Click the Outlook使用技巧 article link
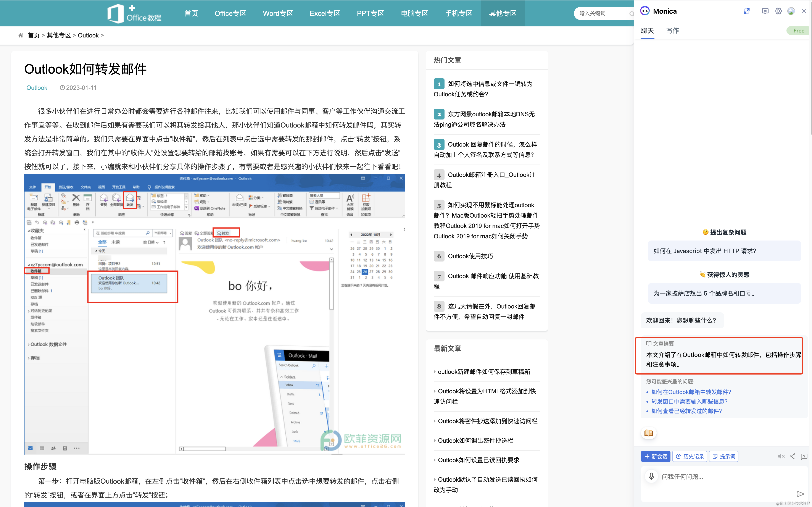This screenshot has height=507, width=812. tap(470, 256)
